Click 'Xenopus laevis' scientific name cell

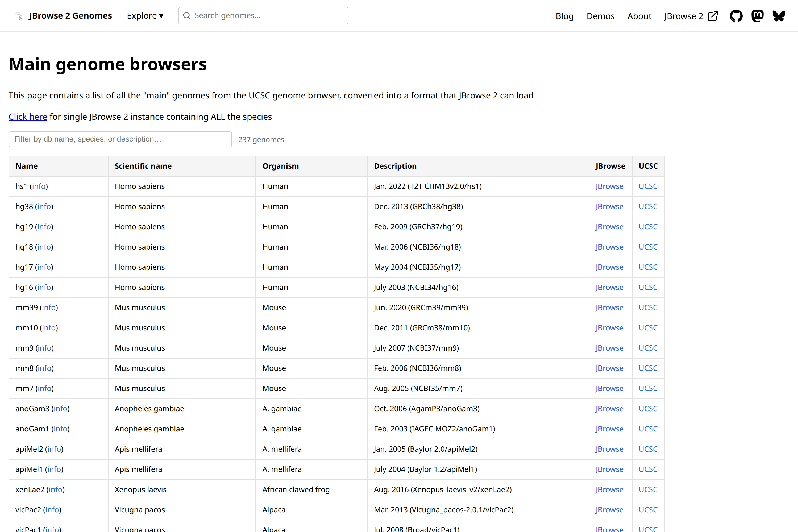(x=140, y=490)
